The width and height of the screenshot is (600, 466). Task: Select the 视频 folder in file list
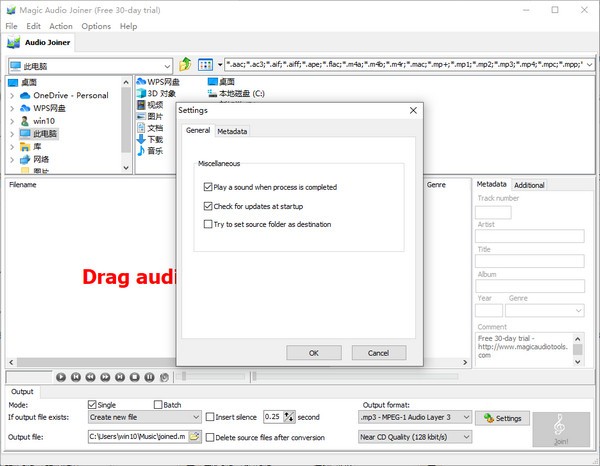click(150, 105)
